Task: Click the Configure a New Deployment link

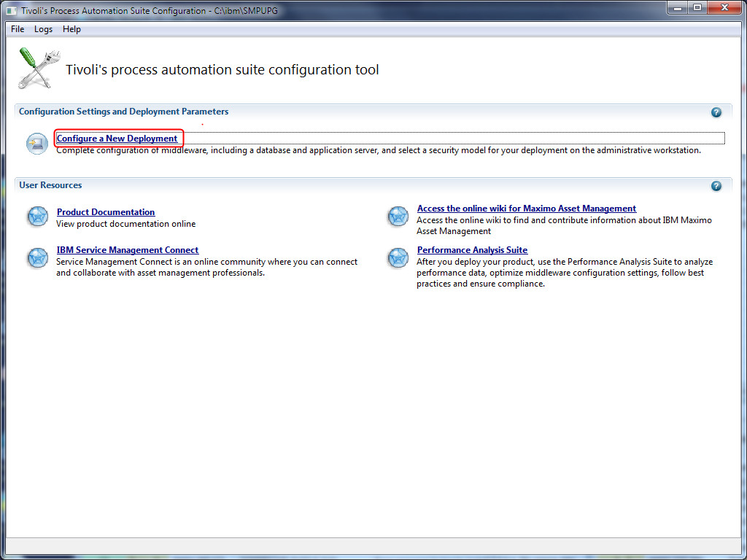Action: click(x=117, y=139)
